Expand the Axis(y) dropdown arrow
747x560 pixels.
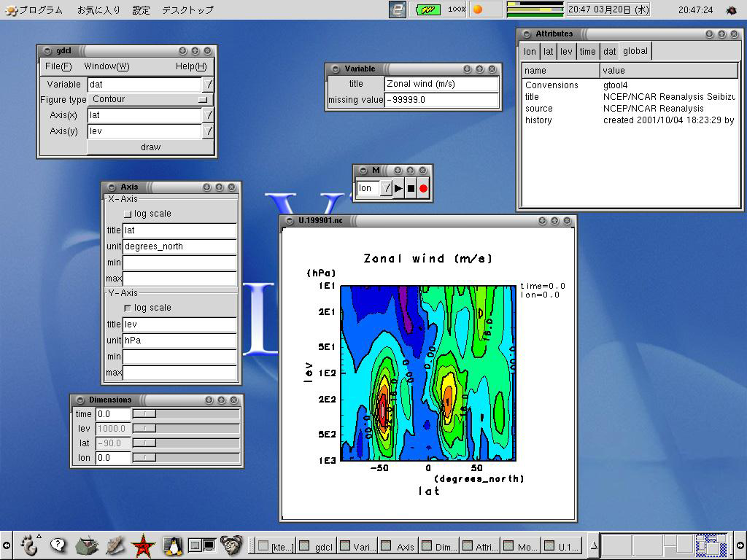coord(208,131)
